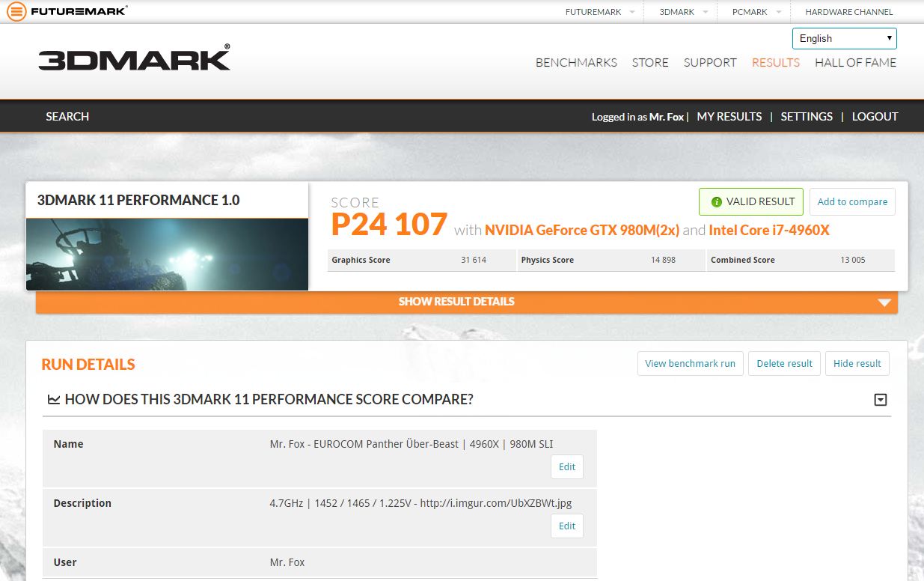
Task: Click Add to compare button
Action: click(x=852, y=201)
